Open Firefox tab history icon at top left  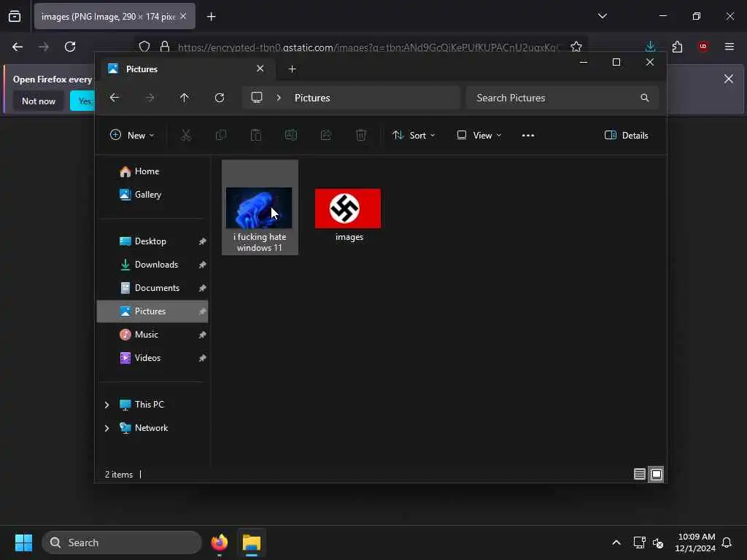[x=15, y=17]
